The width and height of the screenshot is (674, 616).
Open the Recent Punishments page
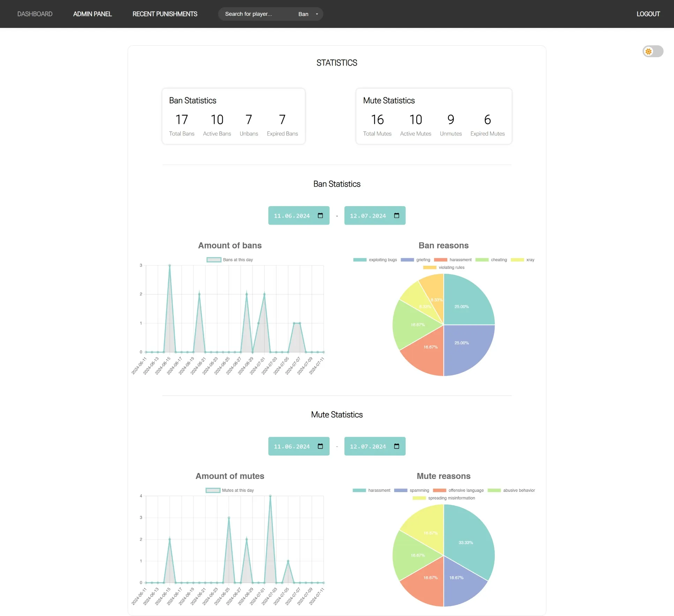[x=165, y=14]
